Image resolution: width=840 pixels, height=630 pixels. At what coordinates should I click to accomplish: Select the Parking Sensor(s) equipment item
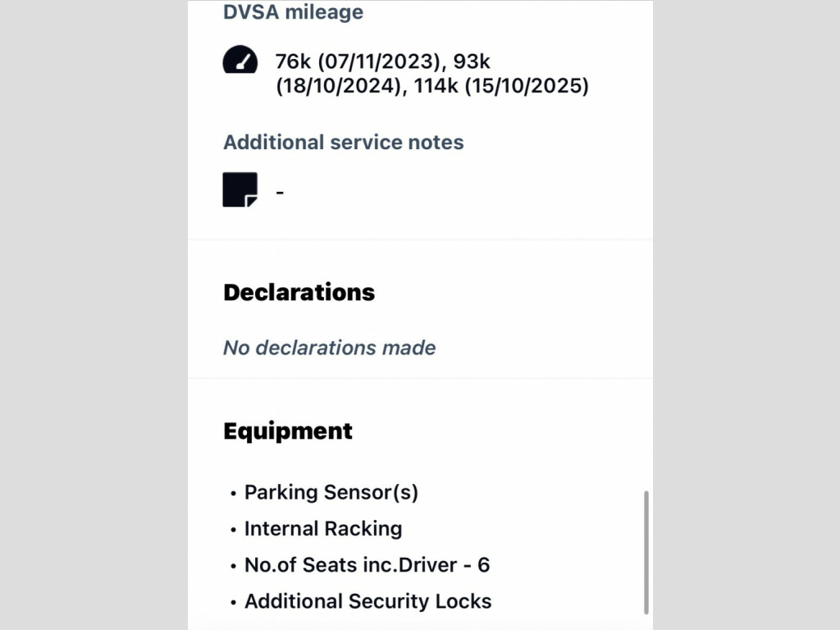pos(331,492)
